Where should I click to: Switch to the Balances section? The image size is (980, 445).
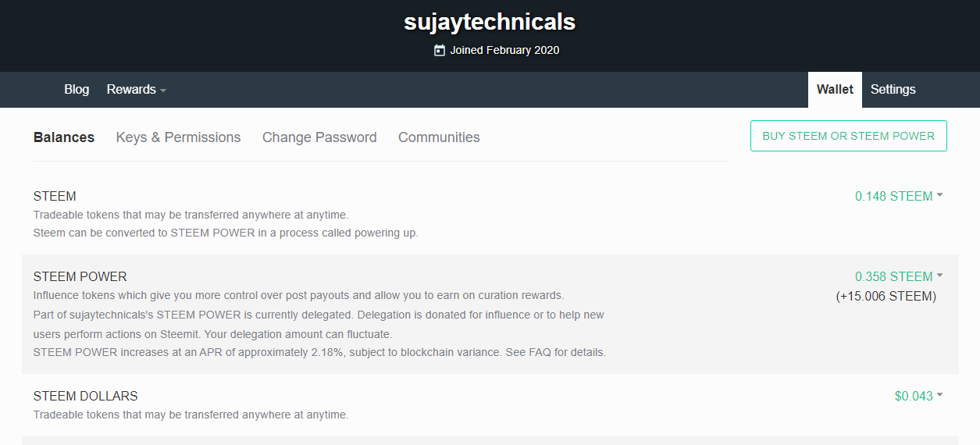[x=64, y=137]
